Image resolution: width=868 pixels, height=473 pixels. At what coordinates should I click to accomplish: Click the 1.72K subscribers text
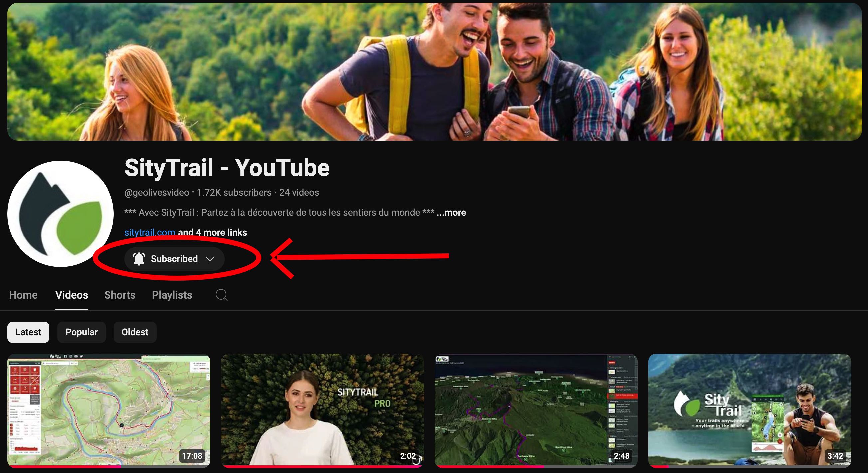[x=234, y=193]
